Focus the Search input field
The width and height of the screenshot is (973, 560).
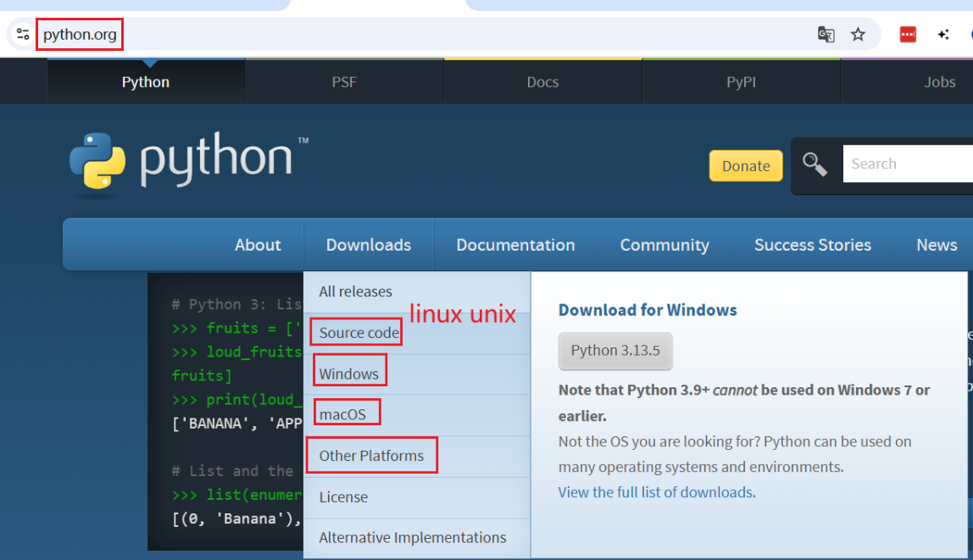(908, 164)
